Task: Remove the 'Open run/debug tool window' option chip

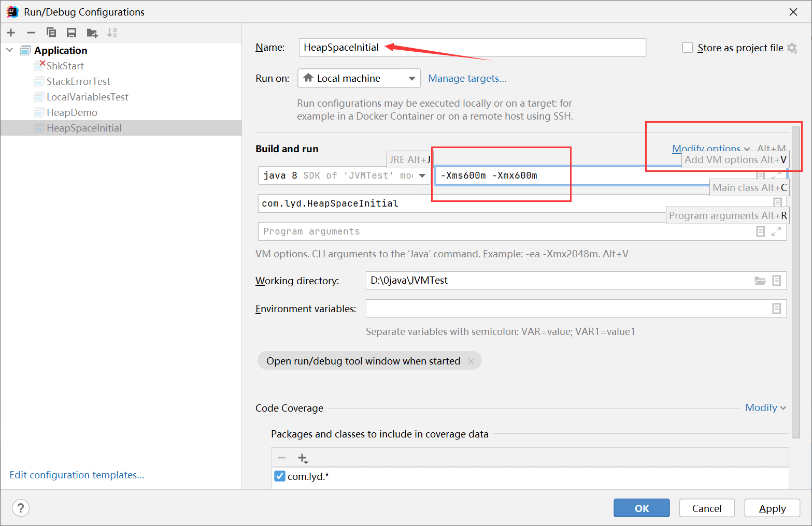Action: (471, 361)
